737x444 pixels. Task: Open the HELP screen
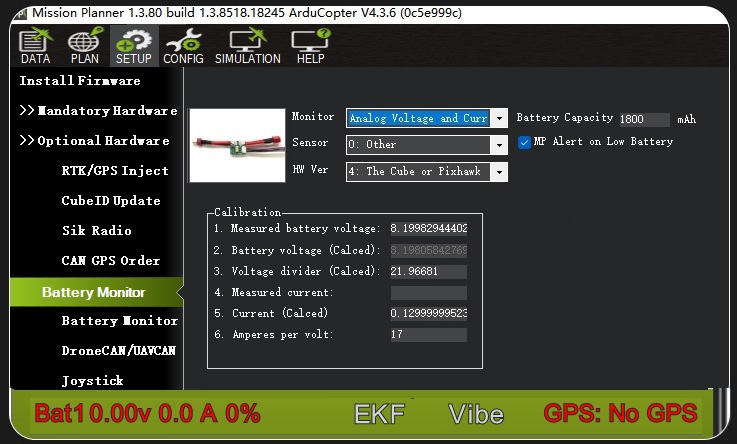[x=310, y=46]
